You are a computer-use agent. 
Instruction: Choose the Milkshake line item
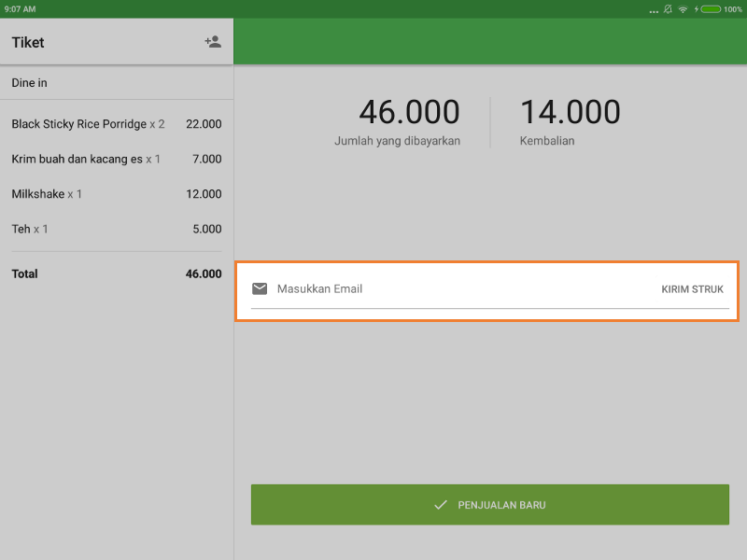click(117, 194)
